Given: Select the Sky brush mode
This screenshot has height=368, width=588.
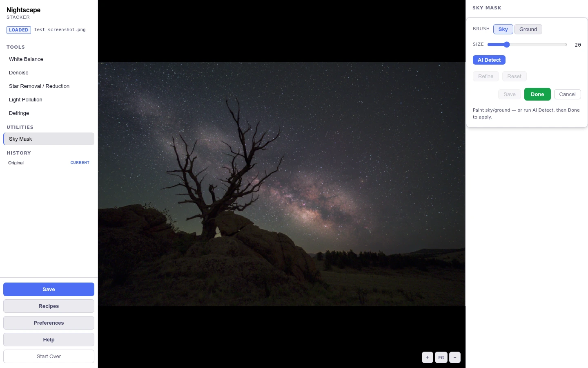Looking at the screenshot, I should (x=503, y=29).
